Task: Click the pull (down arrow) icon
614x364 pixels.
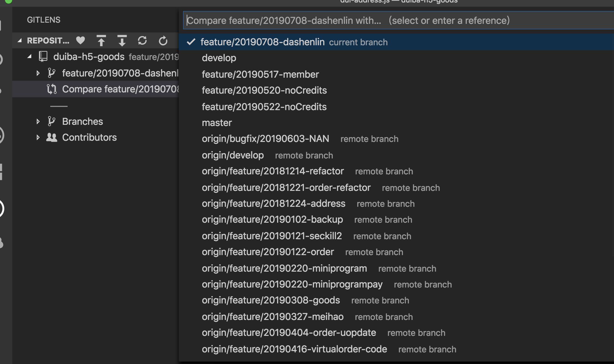Action: [122, 40]
